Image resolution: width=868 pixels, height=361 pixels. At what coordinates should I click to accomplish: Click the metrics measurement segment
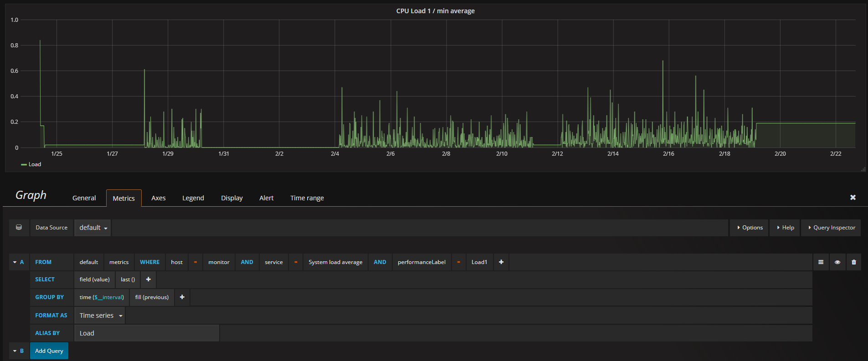(119, 262)
